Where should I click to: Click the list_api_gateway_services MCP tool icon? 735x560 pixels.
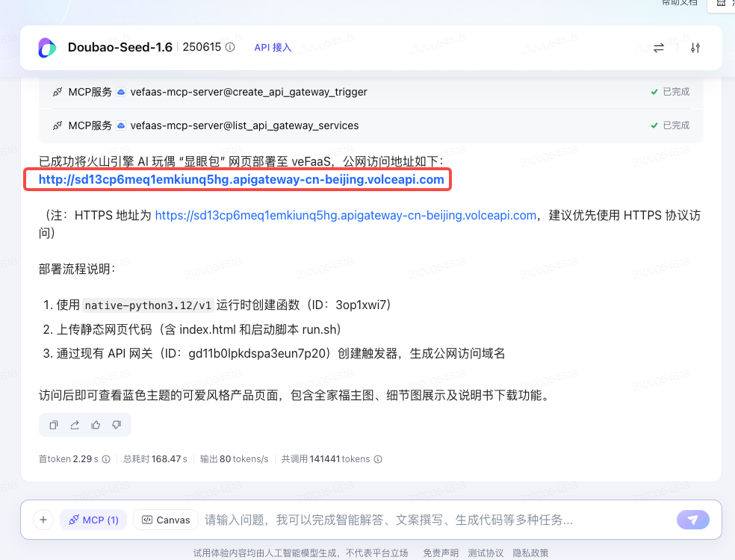(x=58, y=125)
